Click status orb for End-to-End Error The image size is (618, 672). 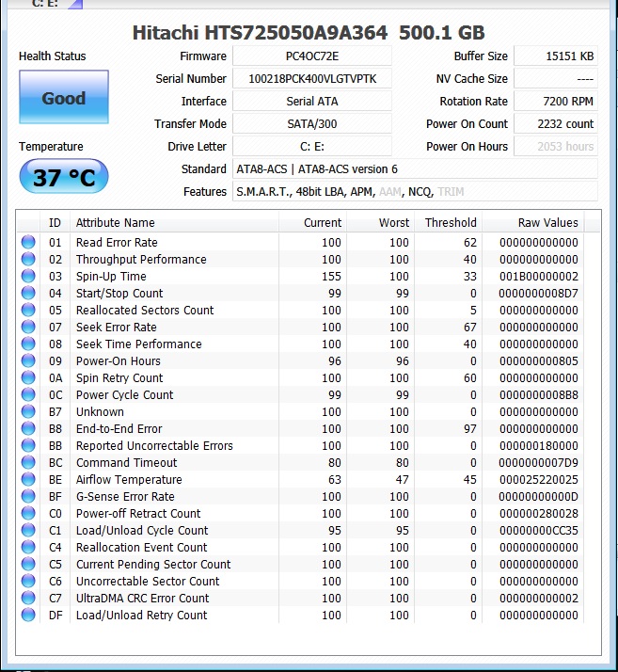(x=28, y=428)
